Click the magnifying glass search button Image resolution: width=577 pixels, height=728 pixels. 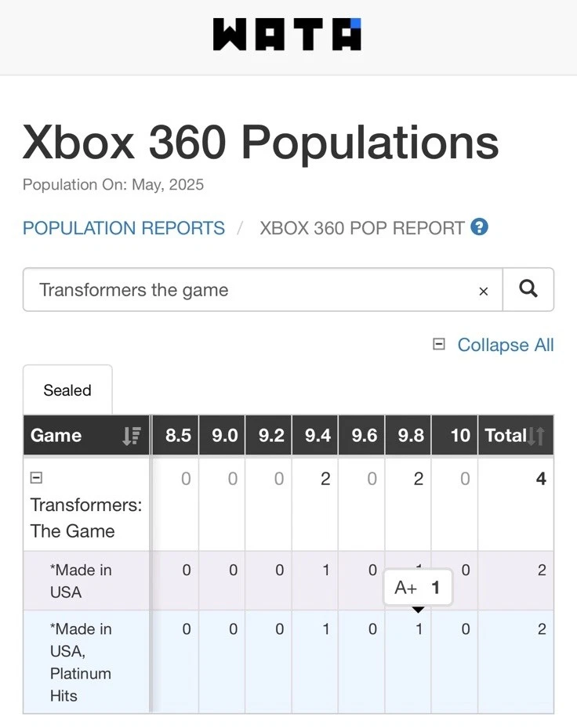pyautogui.click(x=528, y=289)
